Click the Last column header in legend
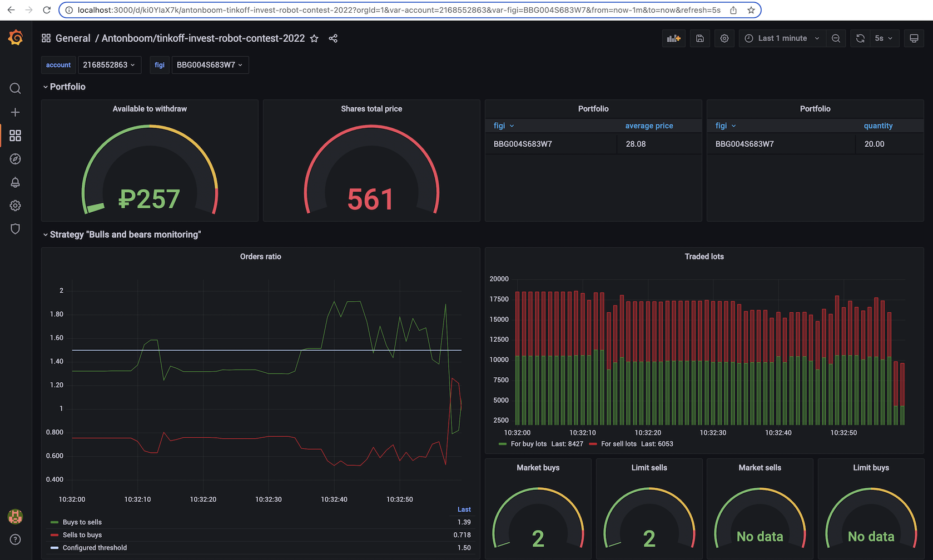 click(464, 509)
